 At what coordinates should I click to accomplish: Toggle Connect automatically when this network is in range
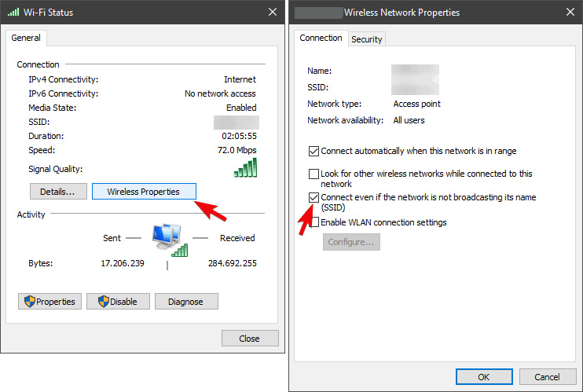[x=313, y=151]
